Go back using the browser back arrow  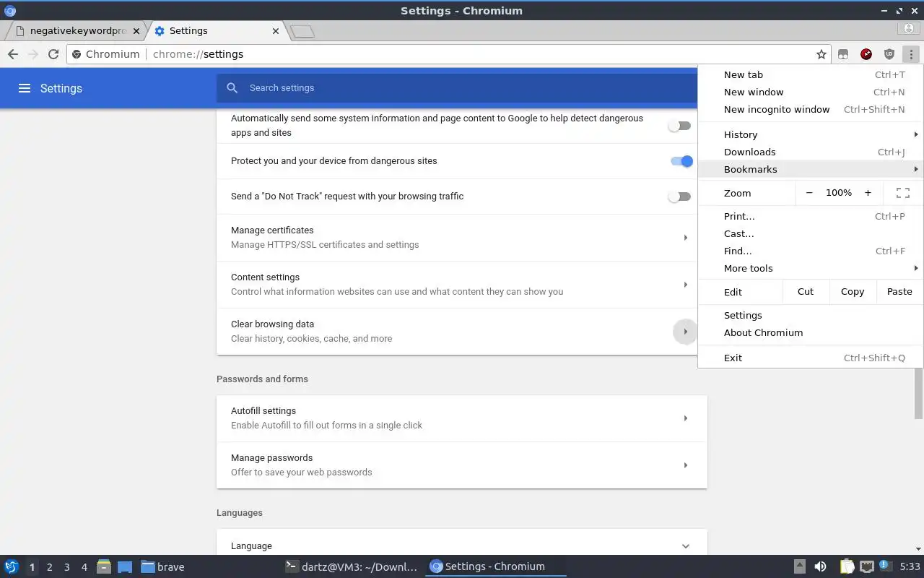(x=12, y=54)
